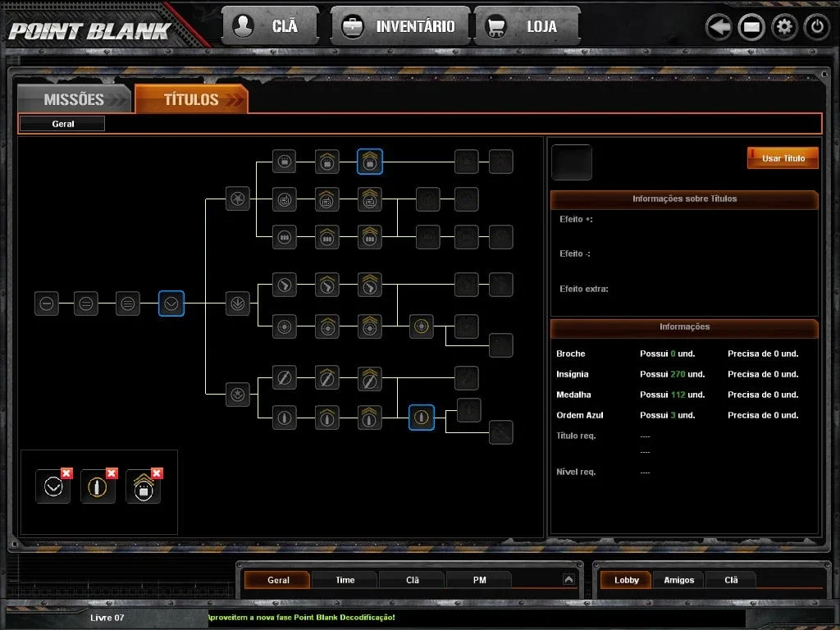The image size is (840, 630).
Task: Select the three-magazine title with one chevron
Action: click(x=327, y=237)
